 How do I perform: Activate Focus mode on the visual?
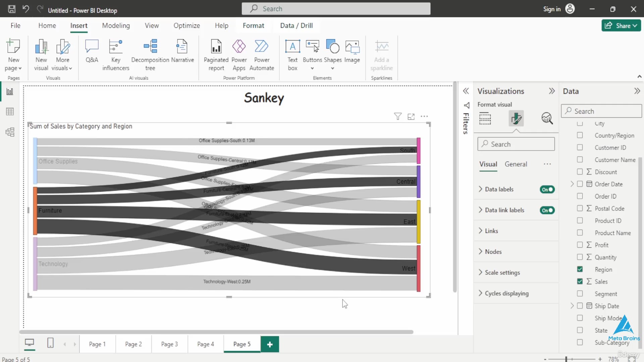(x=411, y=116)
